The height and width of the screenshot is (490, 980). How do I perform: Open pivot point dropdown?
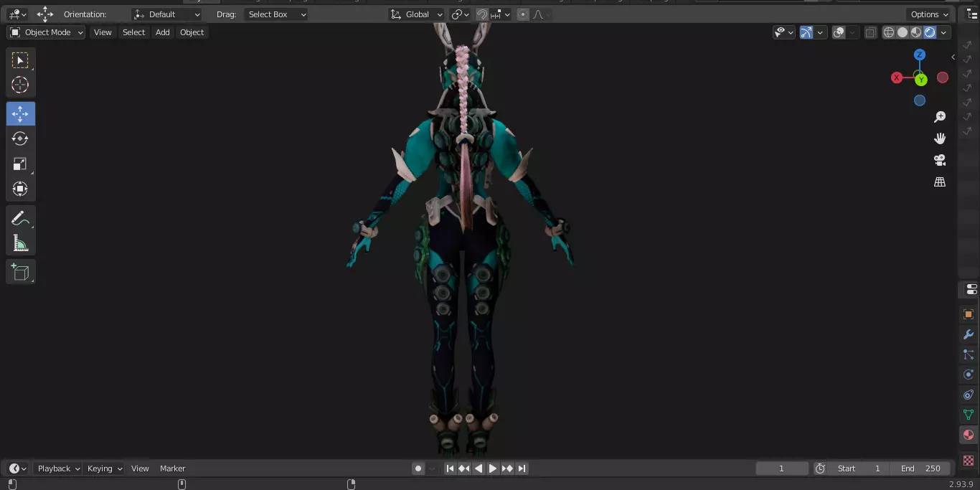tap(461, 14)
